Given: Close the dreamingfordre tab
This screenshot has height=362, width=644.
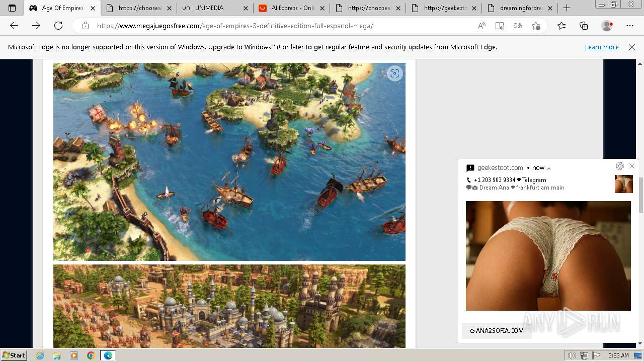Looking at the screenshot, I should point(550,8).
